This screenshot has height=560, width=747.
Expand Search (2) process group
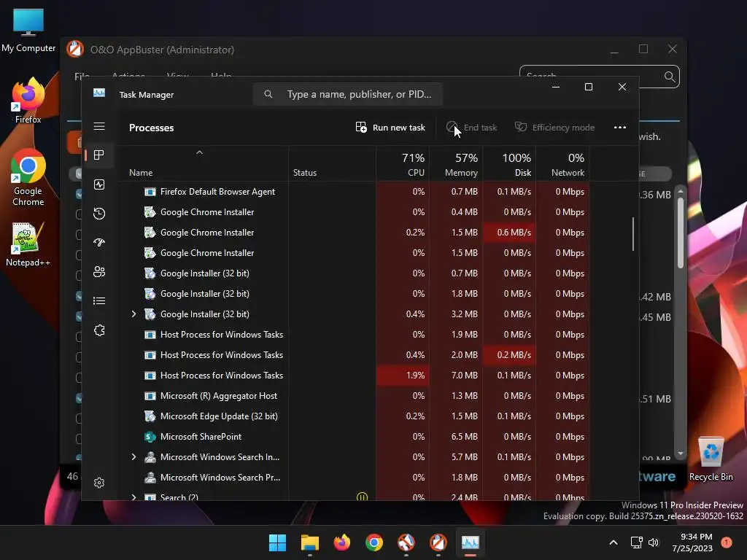tap(134, 497)
